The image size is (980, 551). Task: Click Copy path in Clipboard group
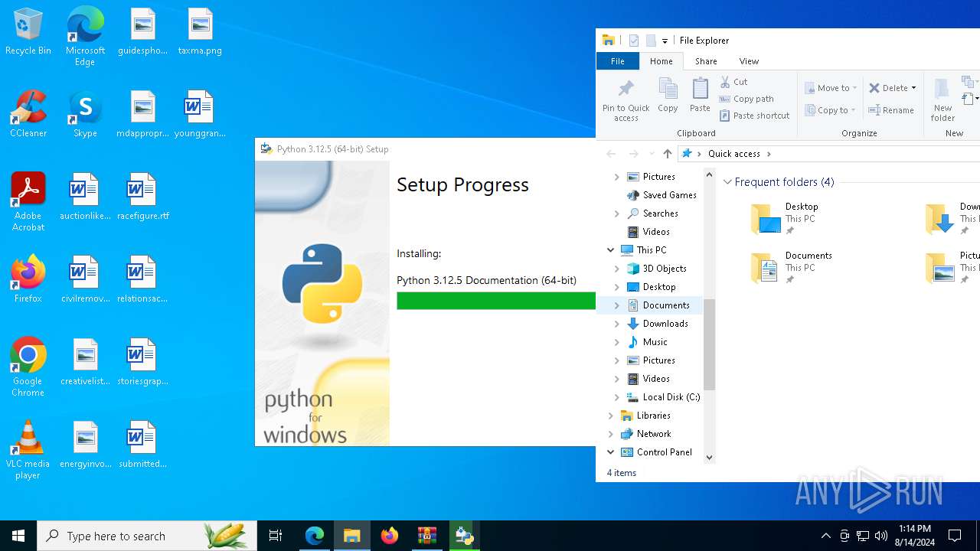click(746, 99)
